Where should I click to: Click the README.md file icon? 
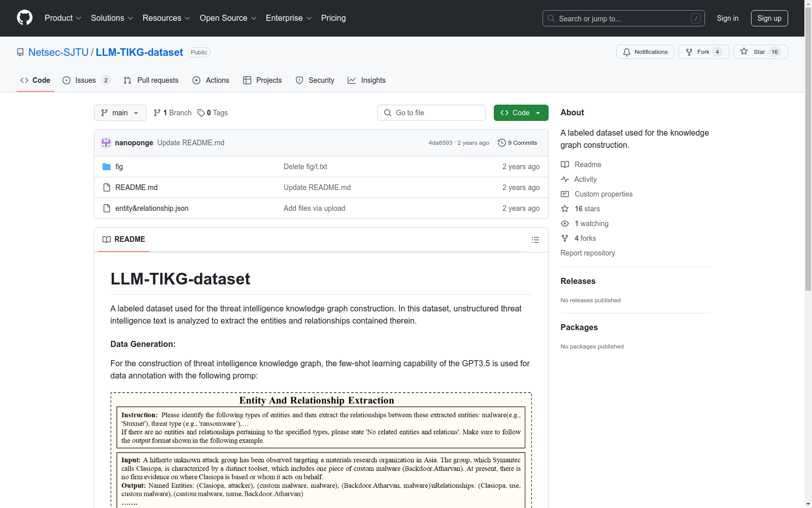[107, 187]
